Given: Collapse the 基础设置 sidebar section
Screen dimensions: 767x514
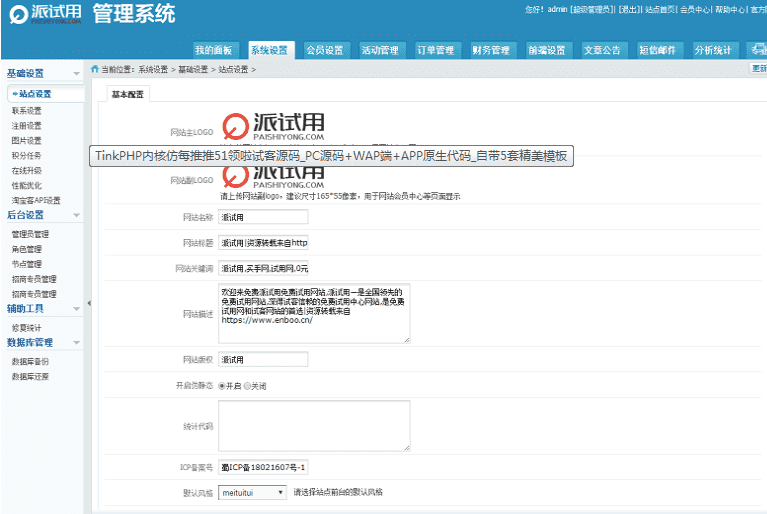Looking at the screenshot, I should (76, 74).
